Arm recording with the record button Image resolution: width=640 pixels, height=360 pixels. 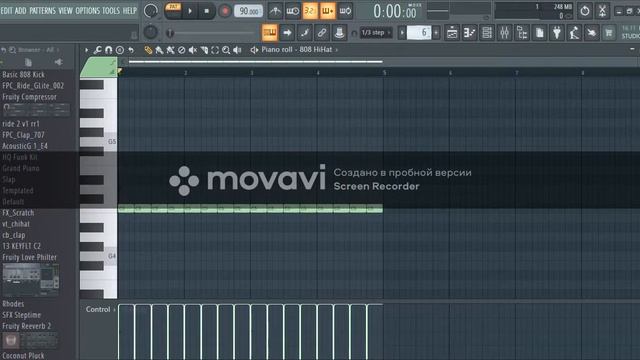[224, 11]
